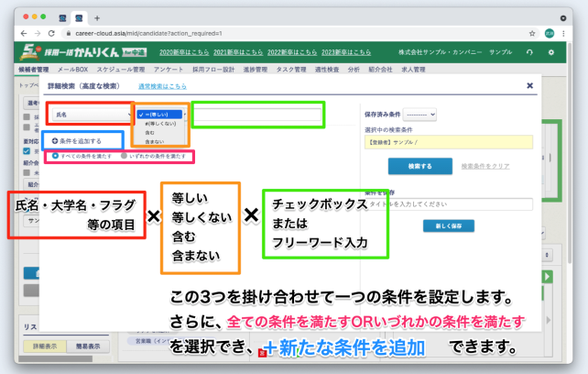Screen dimensions: 588x374
Task: Switch to the first browser tab
Action: 62,18
